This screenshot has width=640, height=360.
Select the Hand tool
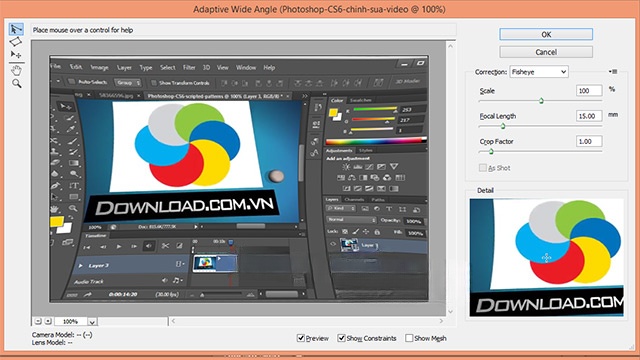(x=16, y=71)
